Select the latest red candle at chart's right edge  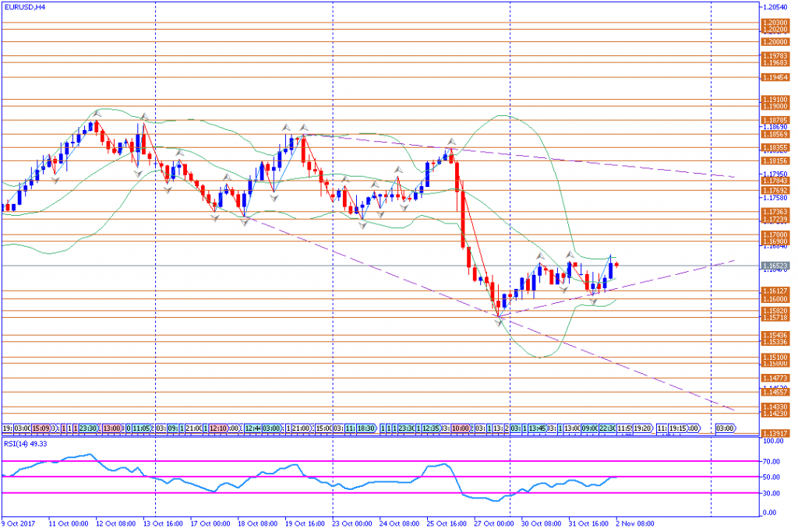click(x=616, y=266)
